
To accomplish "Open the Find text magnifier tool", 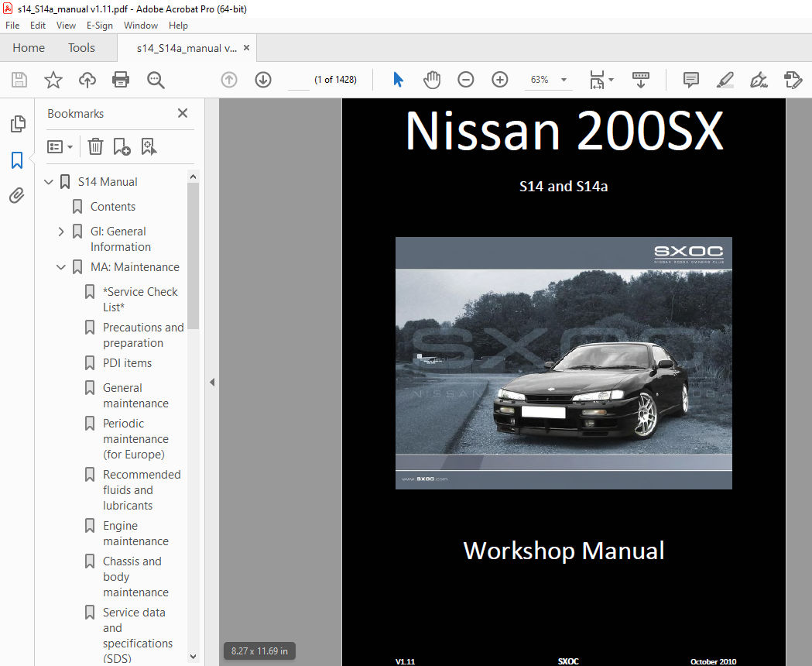I will (x=156, y=80).
